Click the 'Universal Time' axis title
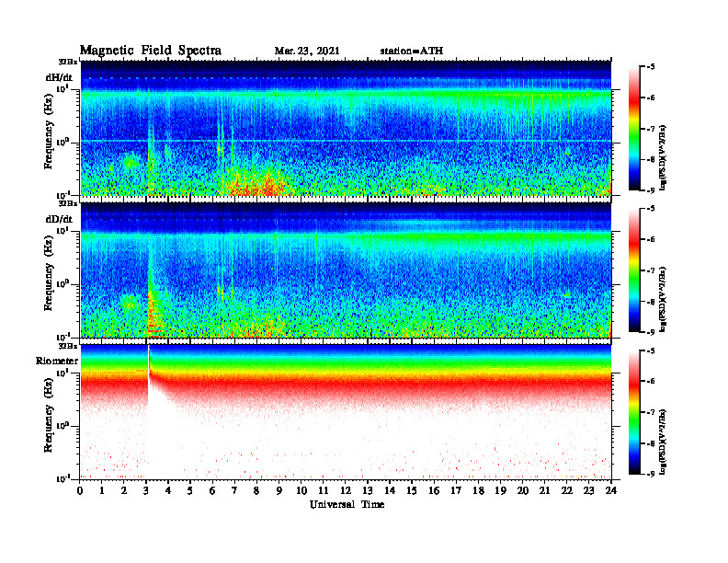Viewport: 728px width, 563px height. (347, 504)
